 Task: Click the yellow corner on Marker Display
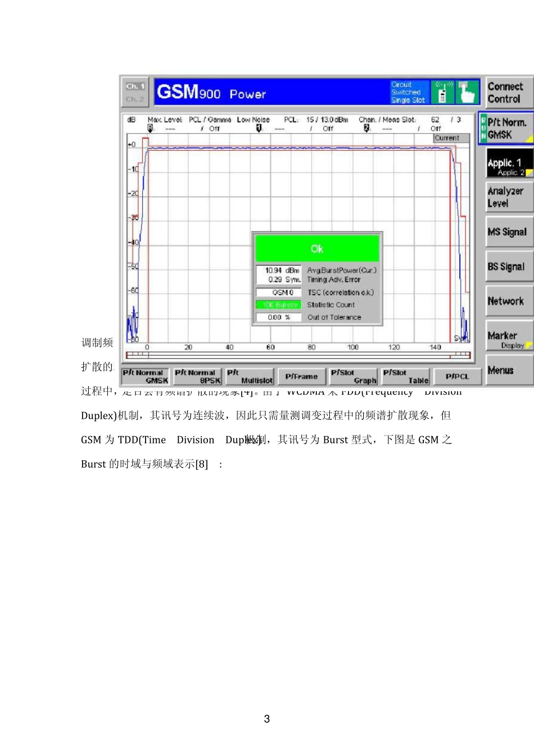(x=528, y=346)
